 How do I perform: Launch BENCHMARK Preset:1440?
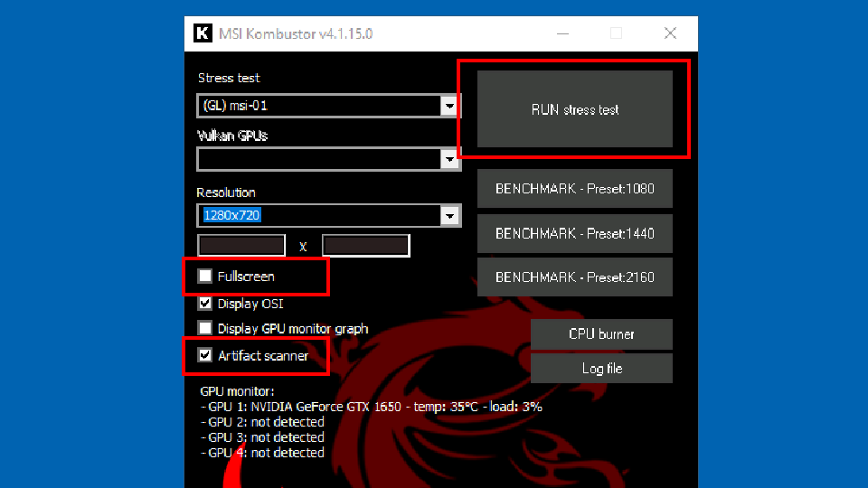pyautogui.click(x=575, y=233)
